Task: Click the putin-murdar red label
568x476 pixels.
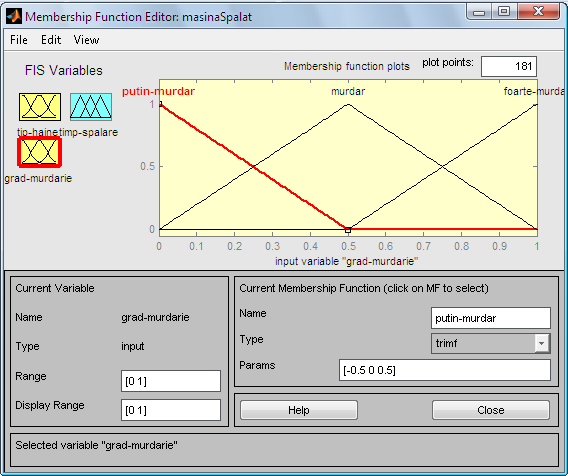Action: tap(158, 91)
